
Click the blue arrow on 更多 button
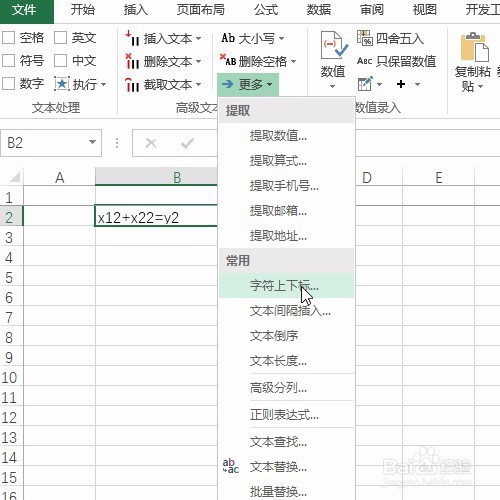pos(228,84)
